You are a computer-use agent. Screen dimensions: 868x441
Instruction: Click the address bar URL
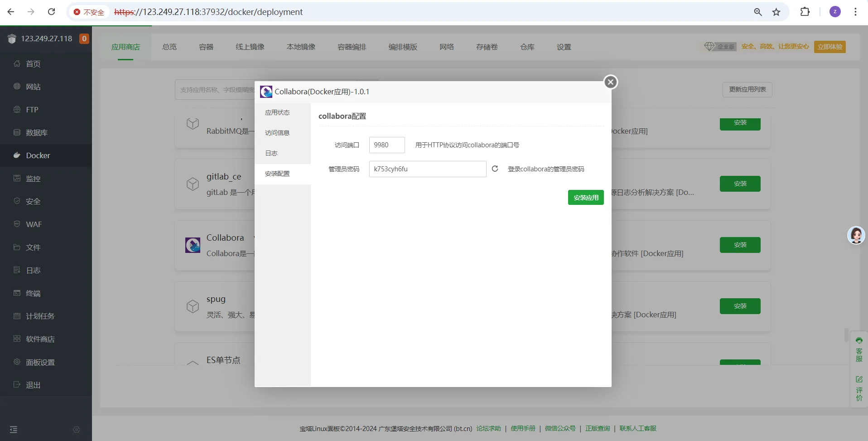pos(208,12)
